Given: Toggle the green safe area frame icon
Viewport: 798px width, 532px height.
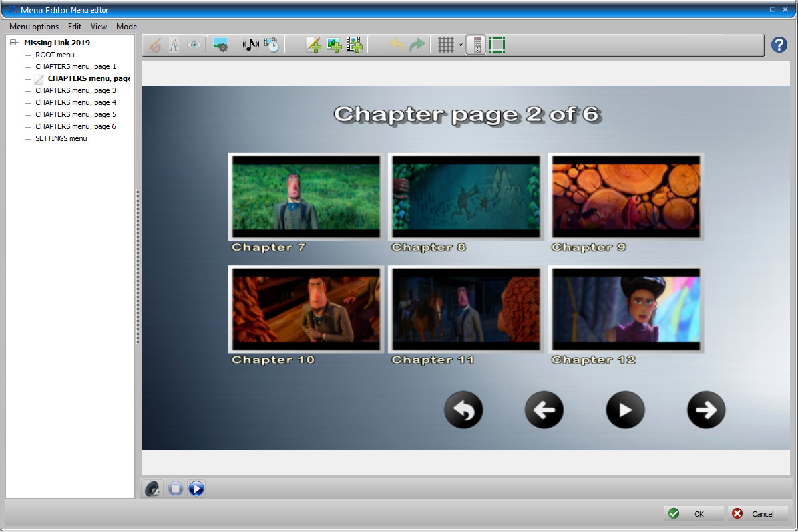Looking at the screenshot, I should pos(497,45).
